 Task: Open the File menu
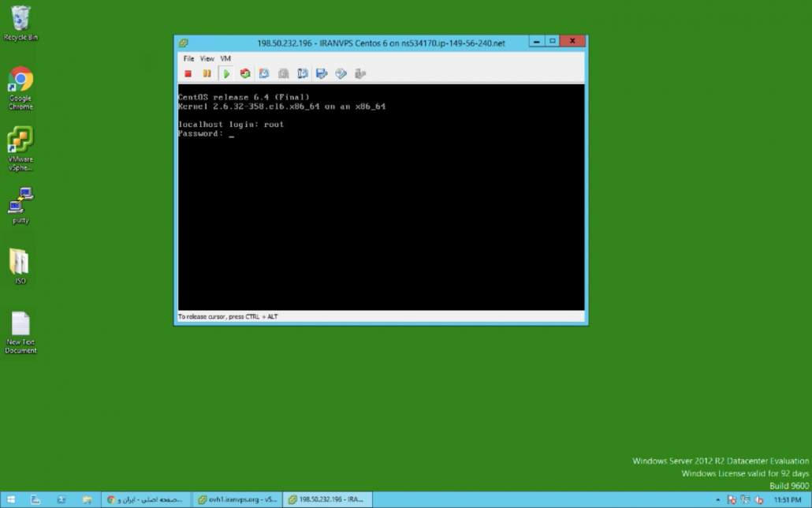coord(188,58)
